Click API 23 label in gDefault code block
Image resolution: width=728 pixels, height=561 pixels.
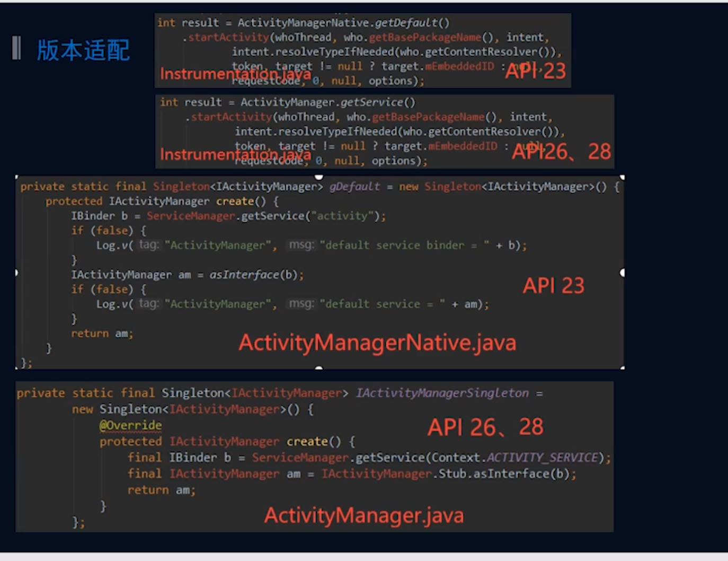tap(553, 286)
